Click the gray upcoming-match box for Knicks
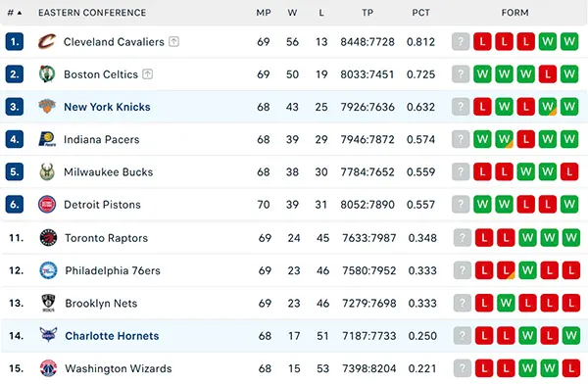This screenshot has height=384, width=588. click(x=461, y=107)
